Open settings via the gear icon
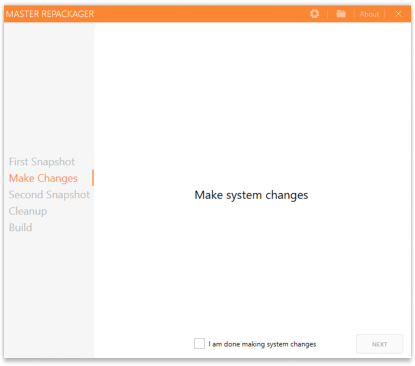 click(314, 14)
